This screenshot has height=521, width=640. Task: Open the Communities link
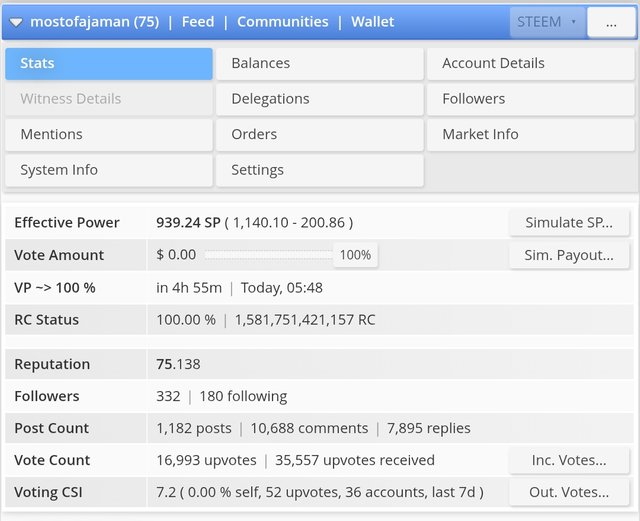[283, 22]
